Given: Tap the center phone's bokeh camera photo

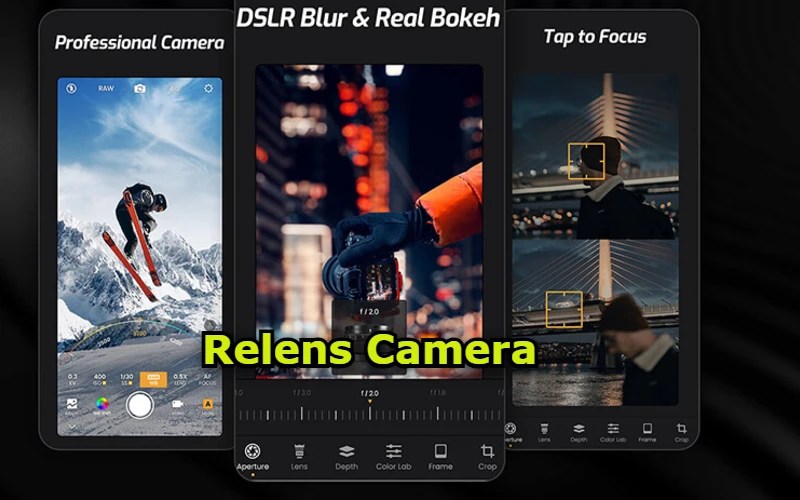Looking at the screenshot, I should coord(369,221).
